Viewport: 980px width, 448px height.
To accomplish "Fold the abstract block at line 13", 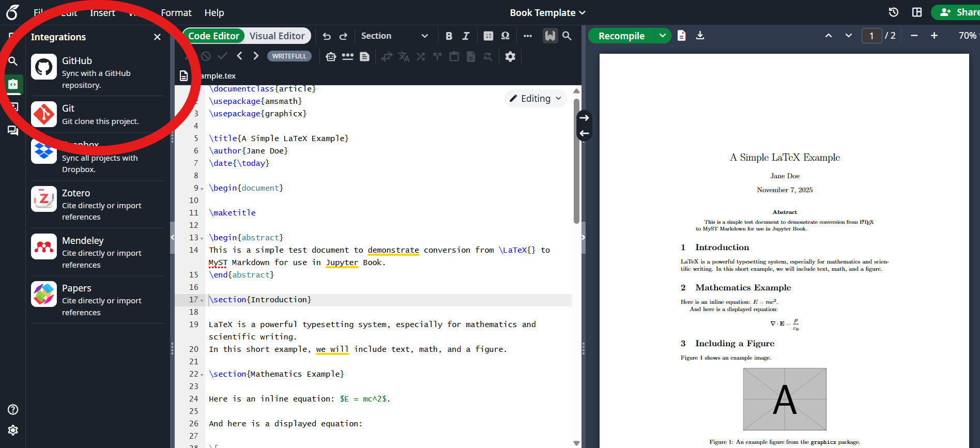I will [x=202, y=238].
